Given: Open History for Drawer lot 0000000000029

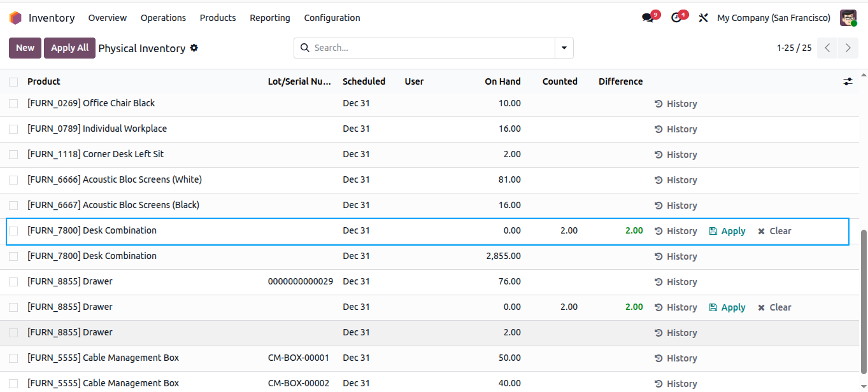Looking at the screenshot, I should [676, 282].
